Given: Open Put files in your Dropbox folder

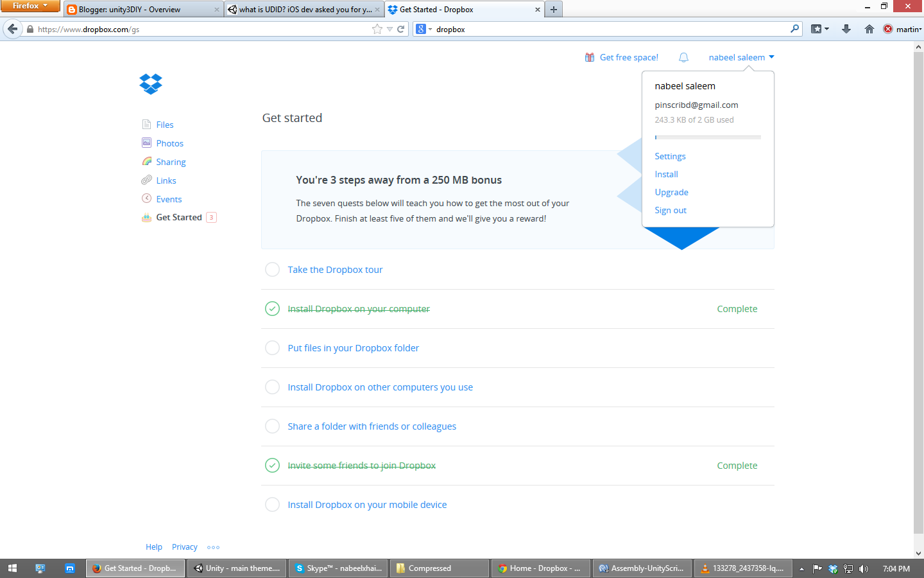Looking at the screenshot, I should click(353, 348).
